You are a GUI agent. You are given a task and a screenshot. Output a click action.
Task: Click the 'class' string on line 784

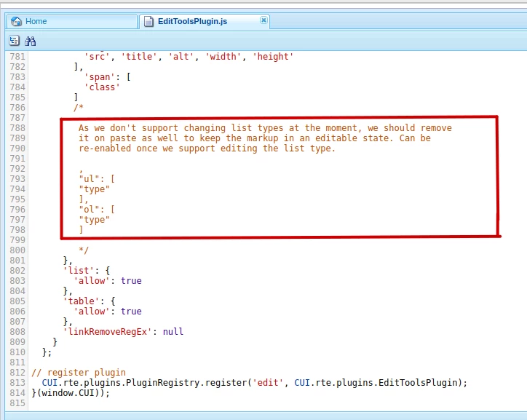[x=102, y=87]
